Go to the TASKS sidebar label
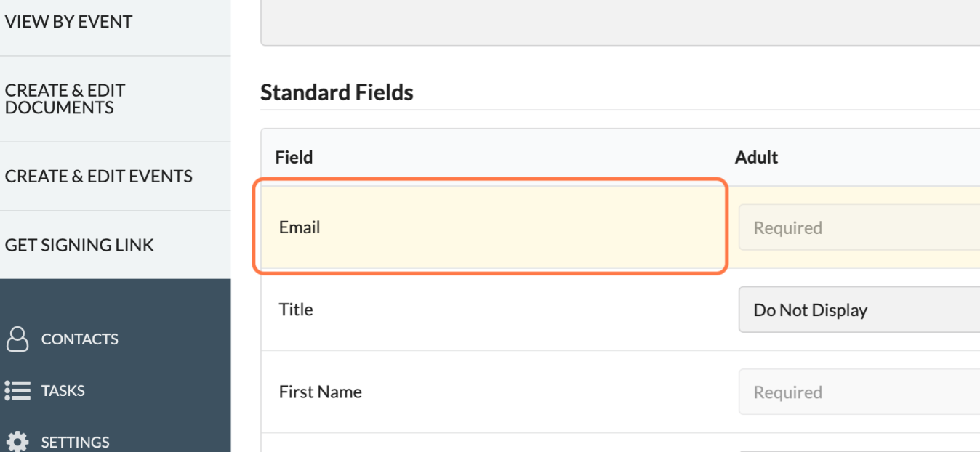 63,391
